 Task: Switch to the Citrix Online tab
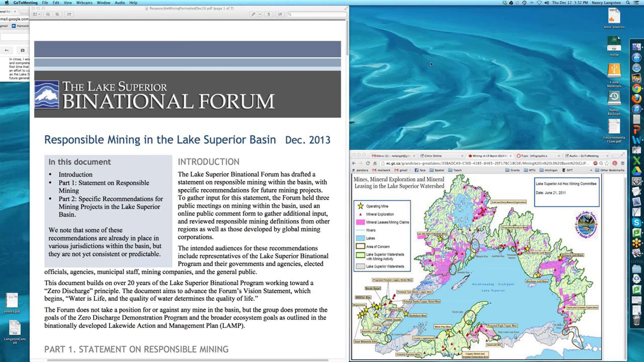[441, 156]
